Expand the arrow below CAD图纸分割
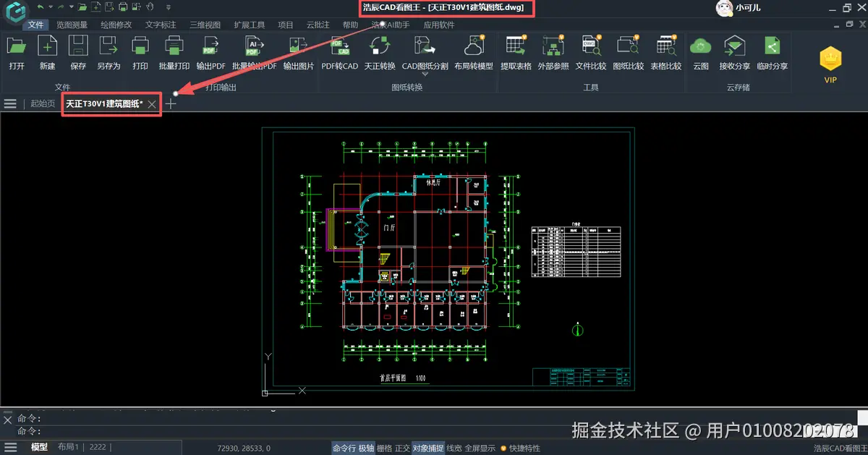Viewport: 868px width, 455px height. click(x=425, y=74)
